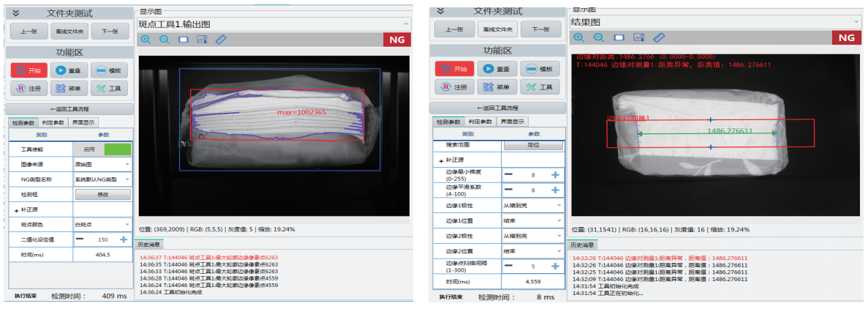Click 二值化设定值 value field 150
Screen dimensions: 868x309
tap(102, 239)
